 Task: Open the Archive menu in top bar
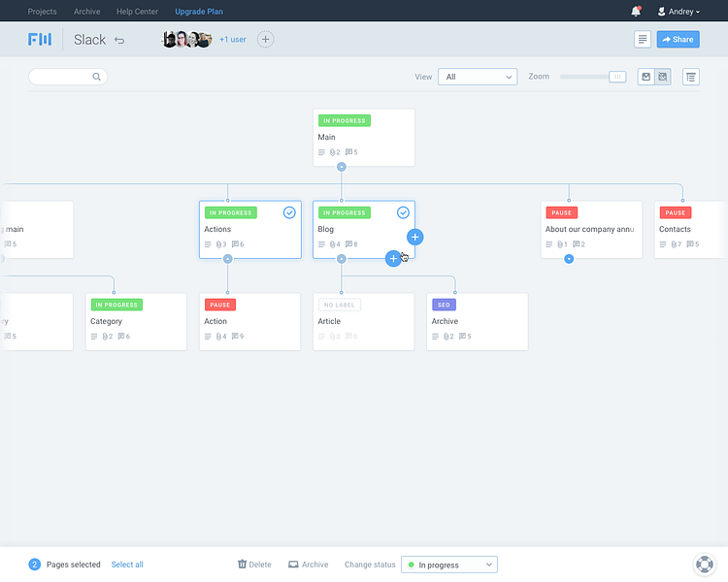pyautogui.click(x=86, y=12)
